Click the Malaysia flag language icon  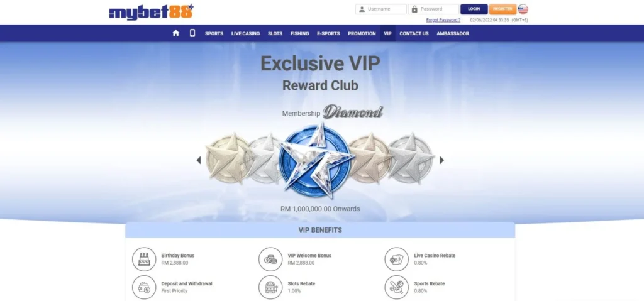point(523,9)
